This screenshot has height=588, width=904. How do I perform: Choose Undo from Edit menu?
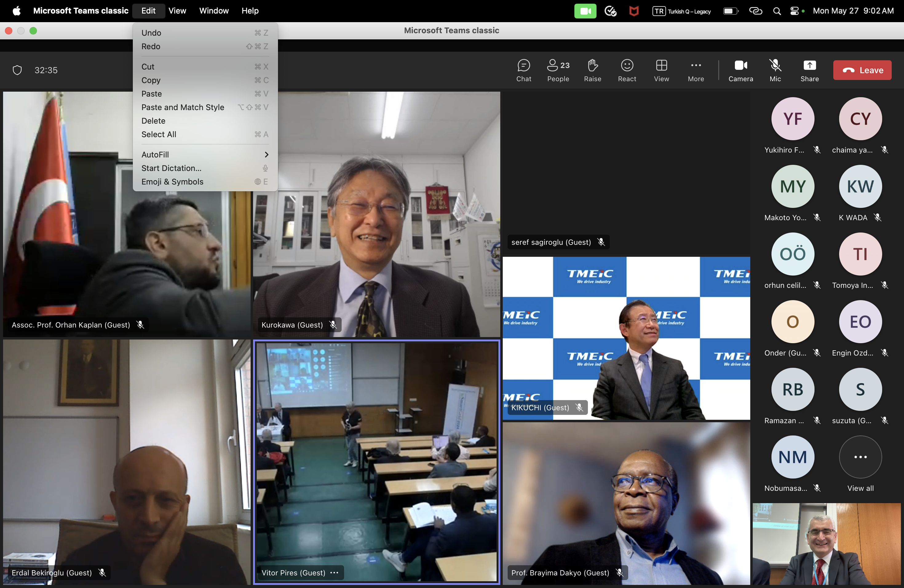point(205,33)
